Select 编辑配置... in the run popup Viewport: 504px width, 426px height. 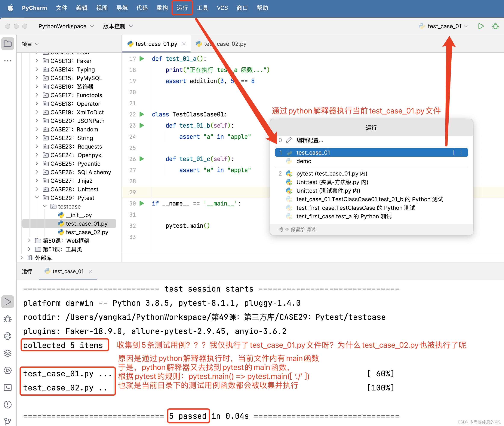click(310, 140)
